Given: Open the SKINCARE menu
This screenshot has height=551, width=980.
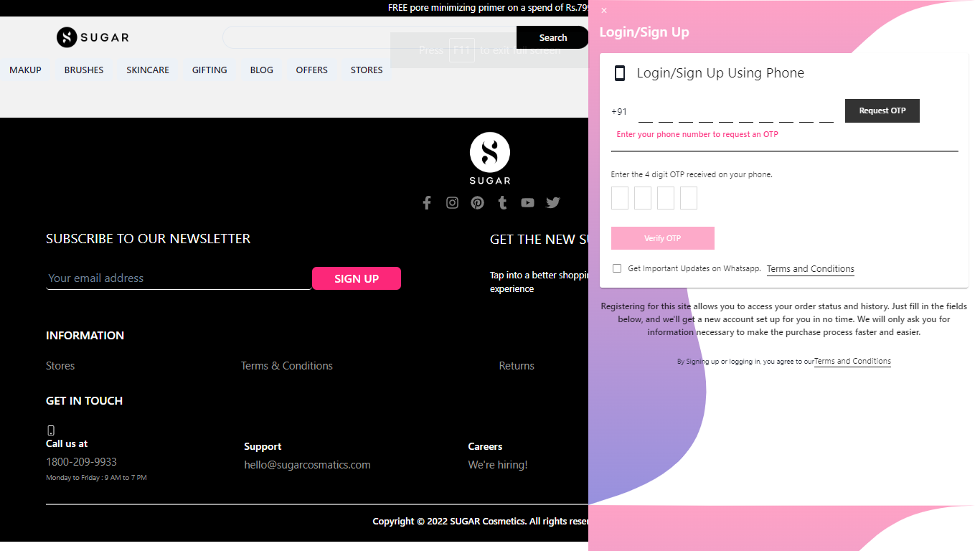Looking at the screenshot, I should tap(148, 70).
